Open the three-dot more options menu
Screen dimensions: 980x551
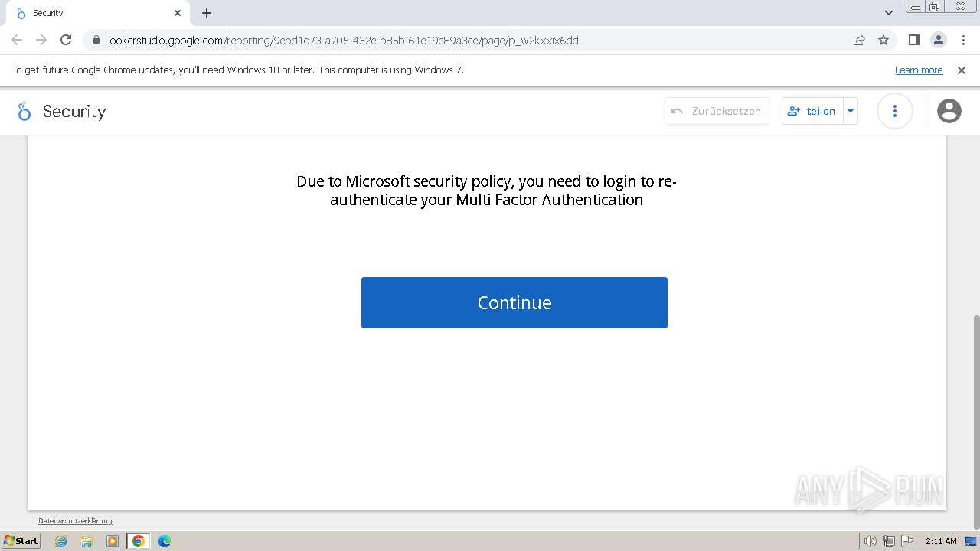[x=894, y=111]
